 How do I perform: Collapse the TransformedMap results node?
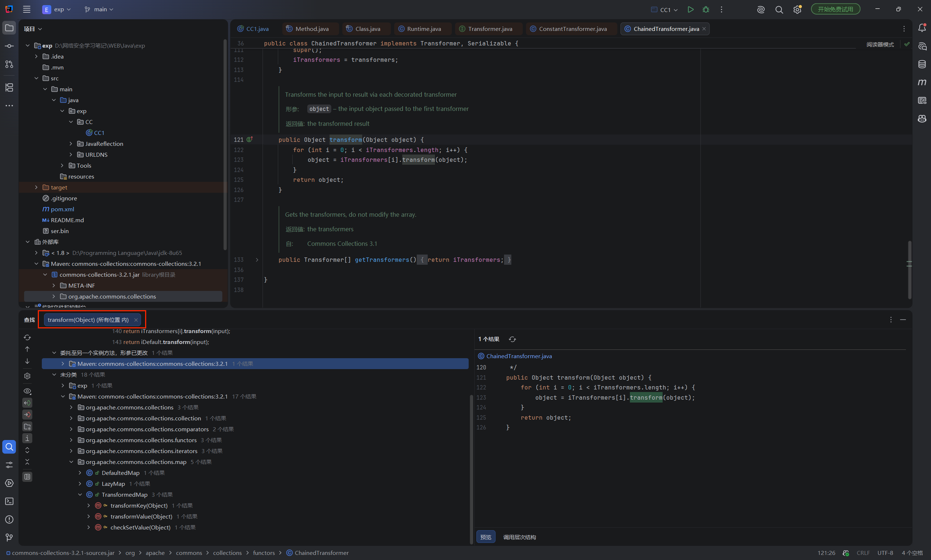80,495
